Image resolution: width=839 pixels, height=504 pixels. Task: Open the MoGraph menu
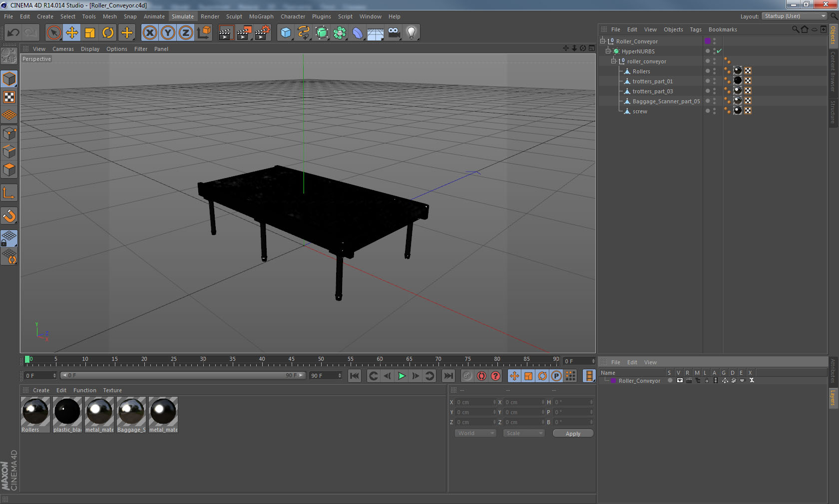click(261, 16)
